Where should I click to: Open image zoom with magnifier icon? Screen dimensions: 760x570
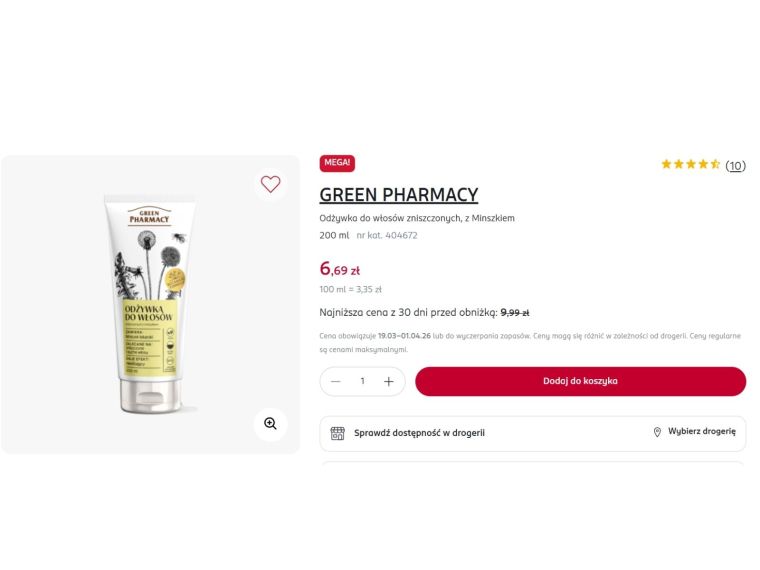(270, 424)
